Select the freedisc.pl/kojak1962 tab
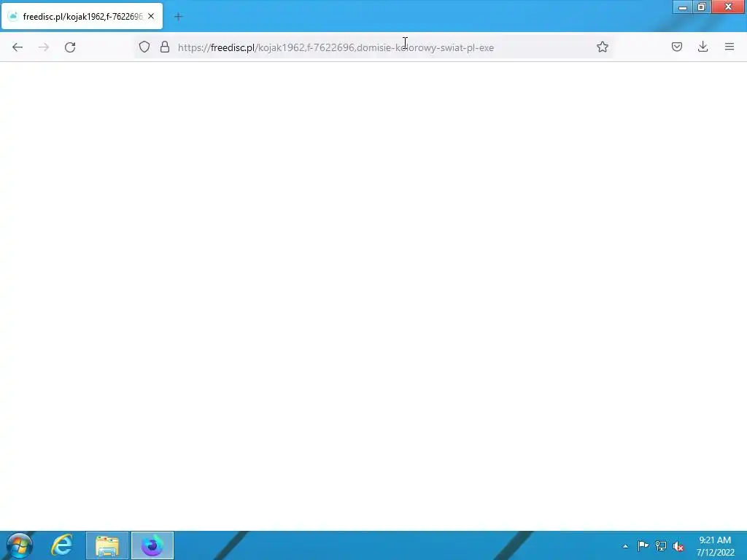The width and height of the screenshot is (747, 560). [x=82, y=16]
